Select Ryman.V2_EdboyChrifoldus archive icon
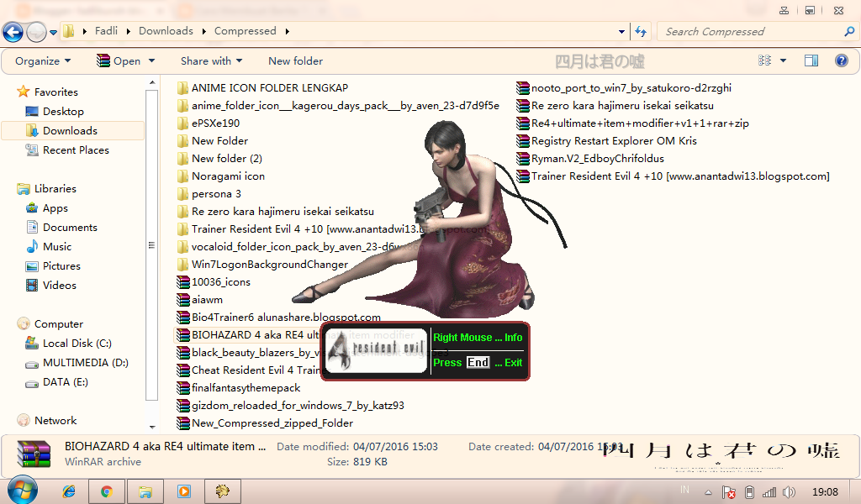 tap(523, 159)
